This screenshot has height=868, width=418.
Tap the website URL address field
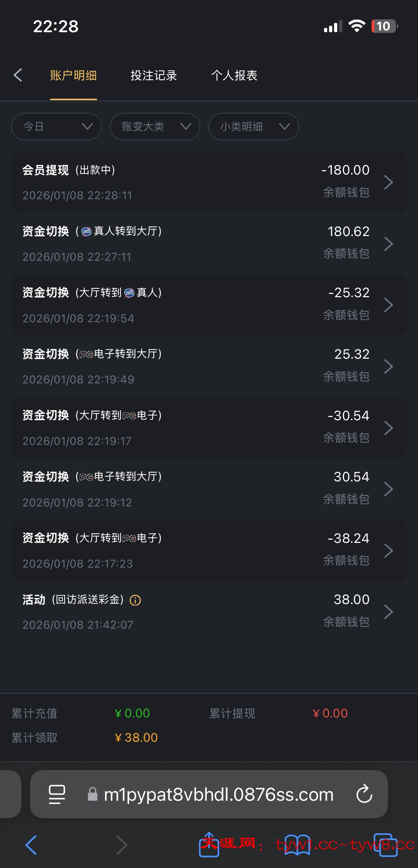[219, 794]
